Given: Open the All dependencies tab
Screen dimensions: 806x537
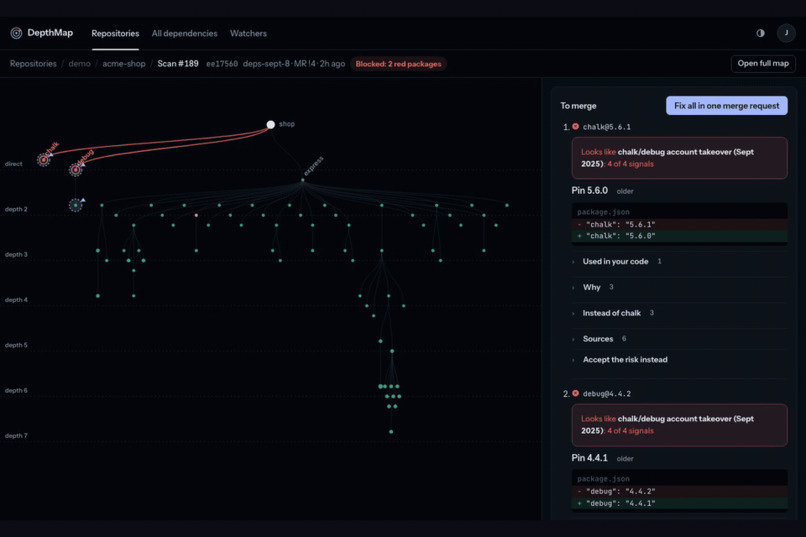Looking at the screenshot, I should 185,33.
